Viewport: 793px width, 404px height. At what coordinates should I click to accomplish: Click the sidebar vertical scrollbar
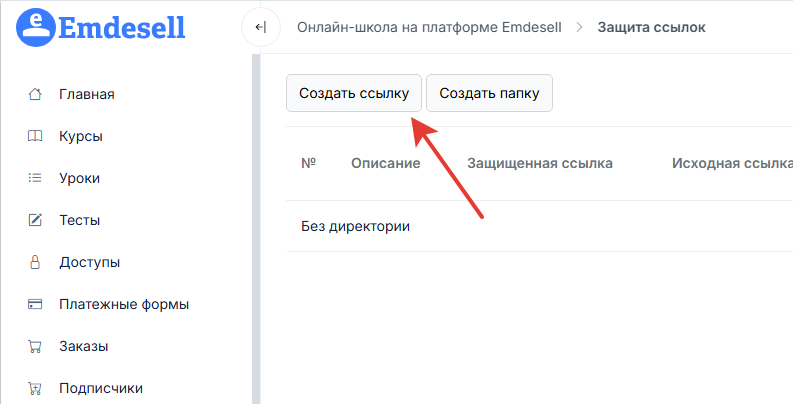255,230
